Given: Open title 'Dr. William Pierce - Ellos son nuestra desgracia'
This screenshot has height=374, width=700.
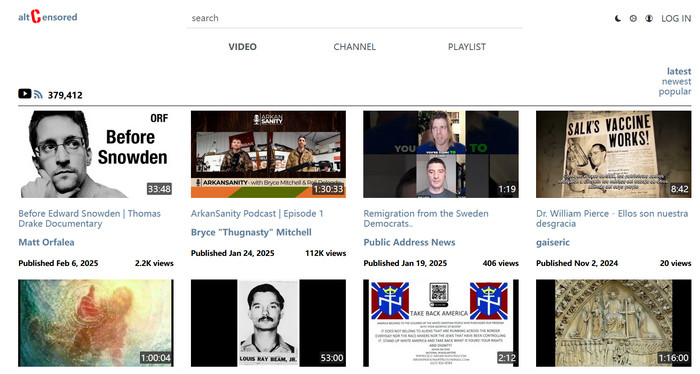Looking at the screenshot, I should pyautogui.click(x=612, y=218).
